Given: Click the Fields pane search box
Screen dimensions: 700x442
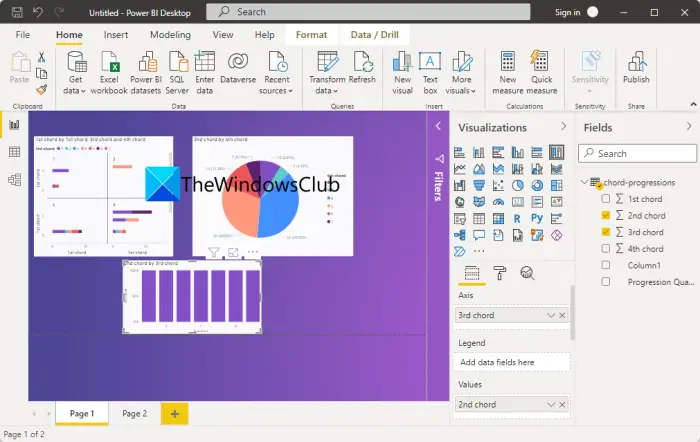Looking at the screenshot, I should coord(637,153).
